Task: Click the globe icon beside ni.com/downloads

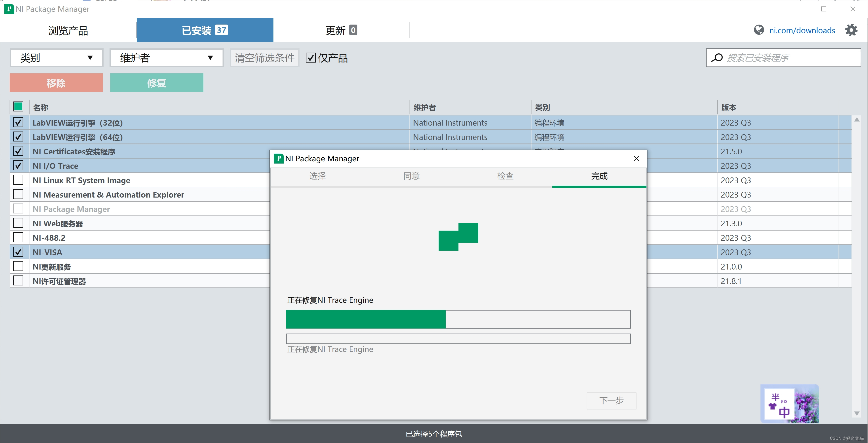Action: [x=759, y=30]
